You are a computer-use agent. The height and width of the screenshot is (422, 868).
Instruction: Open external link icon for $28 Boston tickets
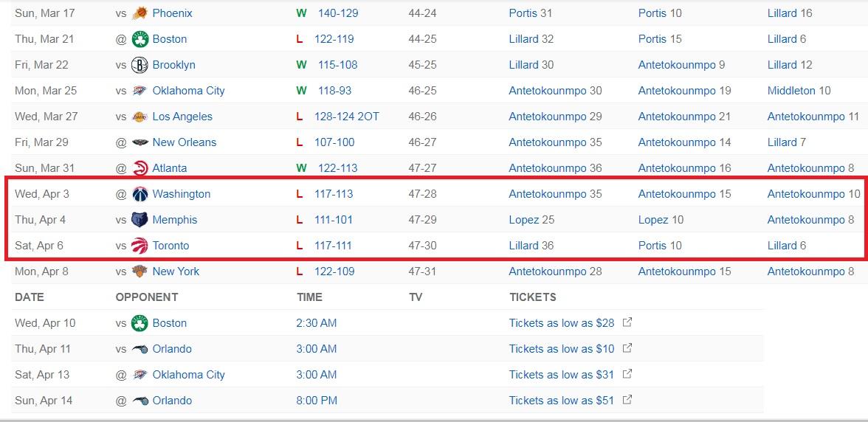pos(627,322)
